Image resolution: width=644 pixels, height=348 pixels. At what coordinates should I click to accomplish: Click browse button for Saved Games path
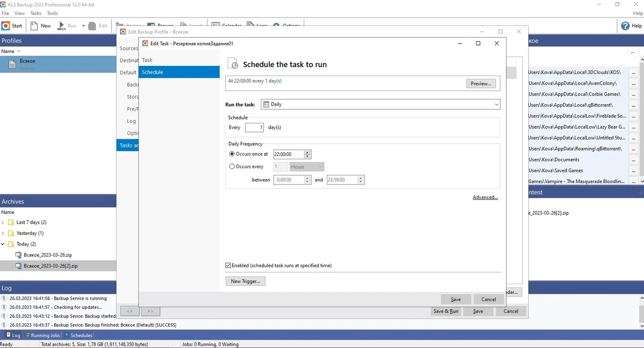tap(634, 171)
